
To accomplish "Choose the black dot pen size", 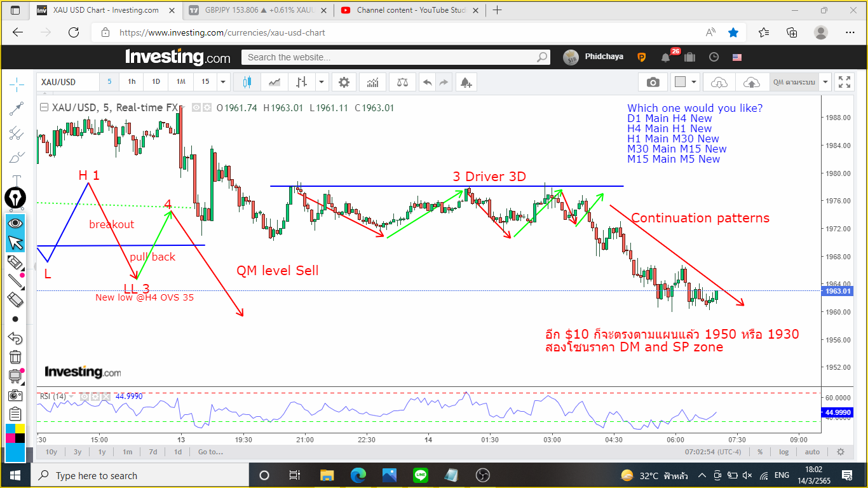I will click(15, 319).
